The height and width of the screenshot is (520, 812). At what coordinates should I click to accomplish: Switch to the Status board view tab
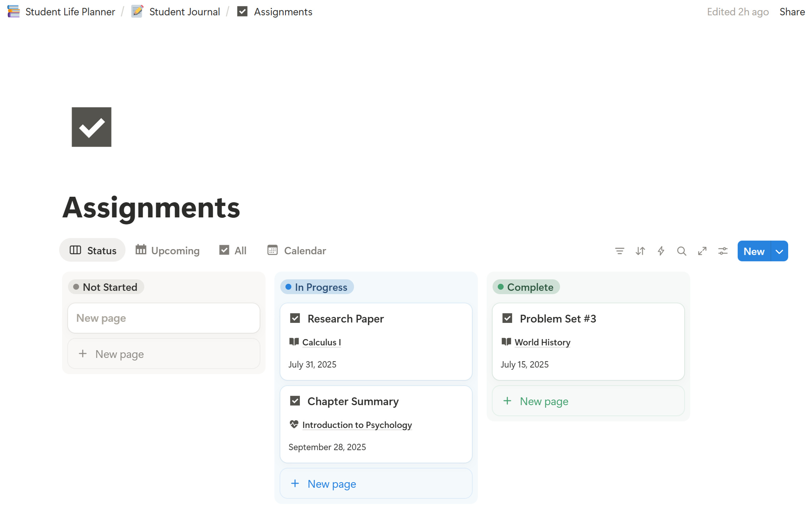(x=92, y=250)
